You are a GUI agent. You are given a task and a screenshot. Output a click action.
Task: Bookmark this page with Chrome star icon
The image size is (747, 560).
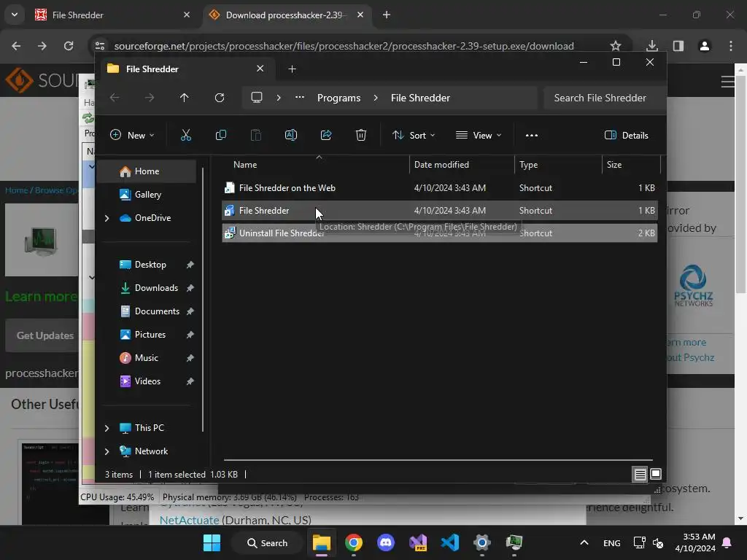point(616,46)
